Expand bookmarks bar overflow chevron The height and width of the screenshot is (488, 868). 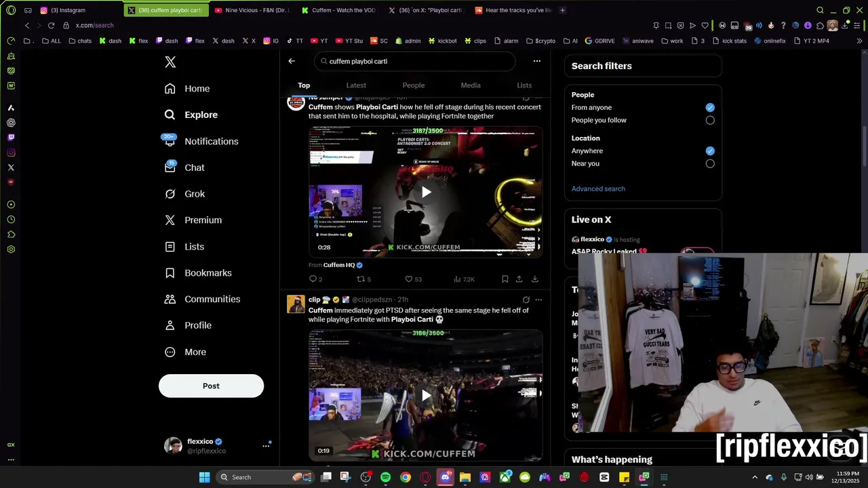[x=860, y=41]
